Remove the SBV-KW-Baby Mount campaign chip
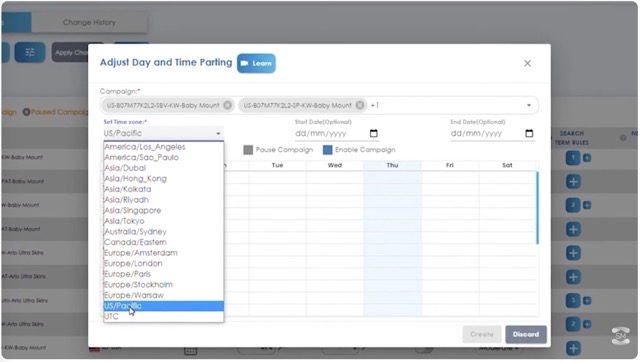 [x=227, y=105]
